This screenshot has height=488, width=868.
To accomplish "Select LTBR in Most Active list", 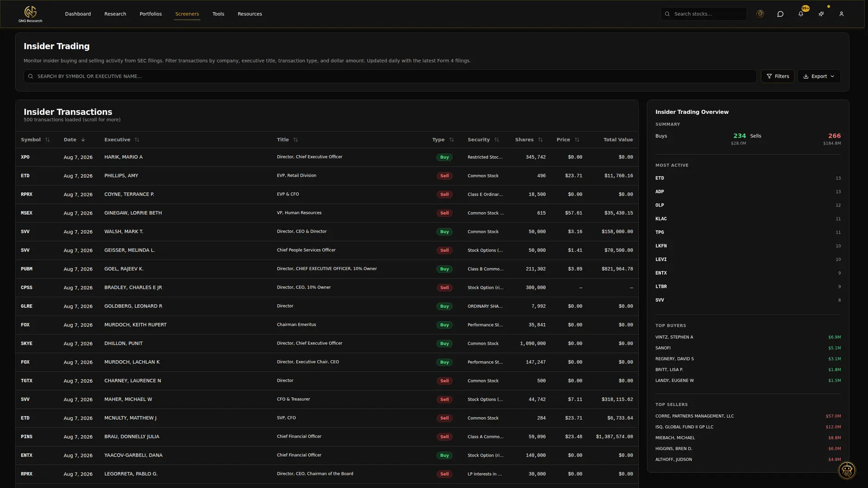I will point(661,287).
